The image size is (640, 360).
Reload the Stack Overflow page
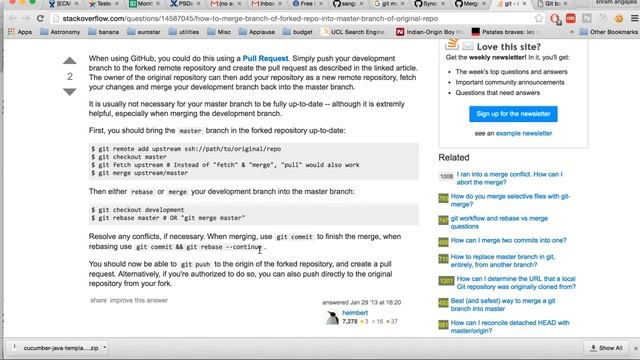[x=40, y=18]
